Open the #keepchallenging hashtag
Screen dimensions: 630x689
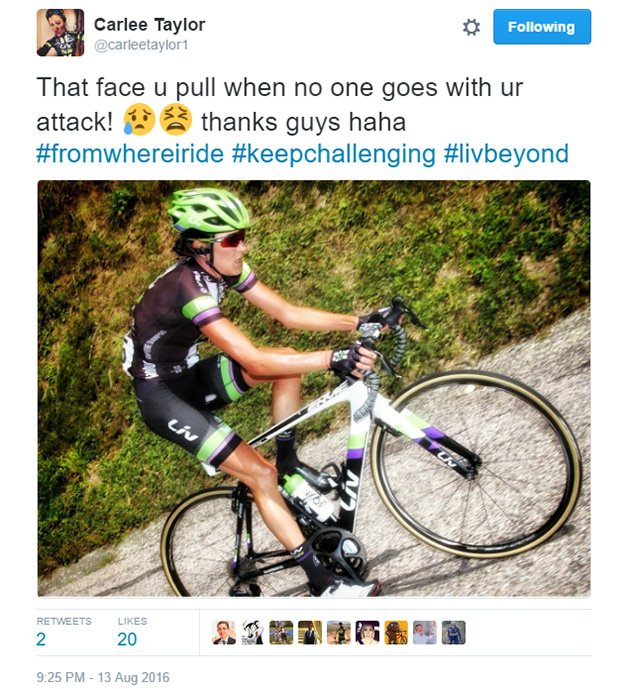pyautogui.click(x=333, y=154)
